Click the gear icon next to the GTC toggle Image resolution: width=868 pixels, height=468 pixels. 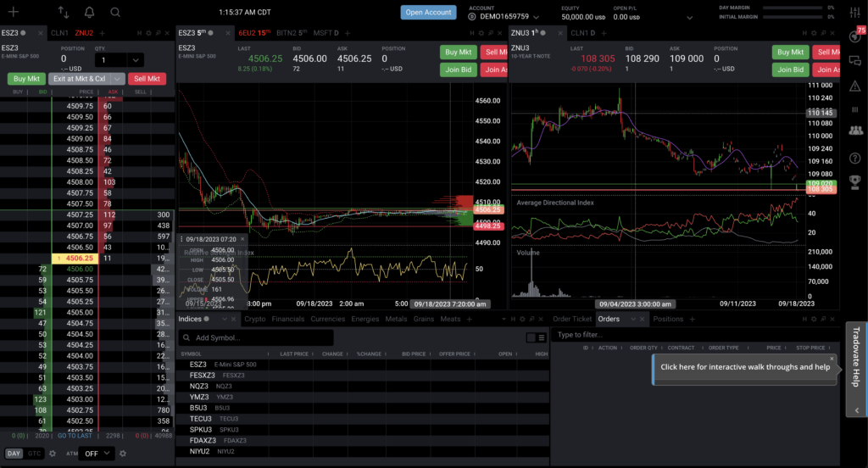53,454
